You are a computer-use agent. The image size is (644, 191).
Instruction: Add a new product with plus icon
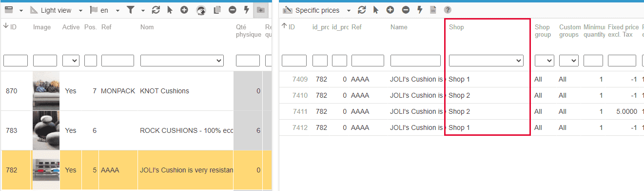pyautogui.click(x=184, y=10)
